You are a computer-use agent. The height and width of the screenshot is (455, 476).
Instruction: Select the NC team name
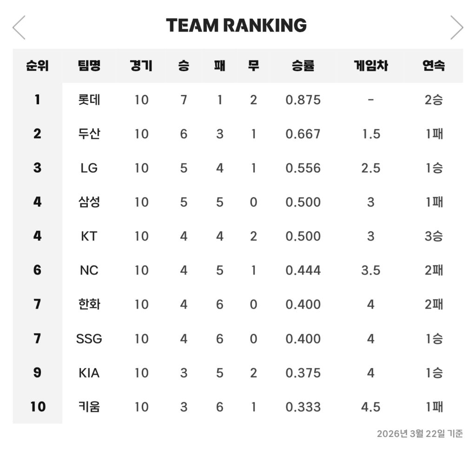tap(89, 270)
